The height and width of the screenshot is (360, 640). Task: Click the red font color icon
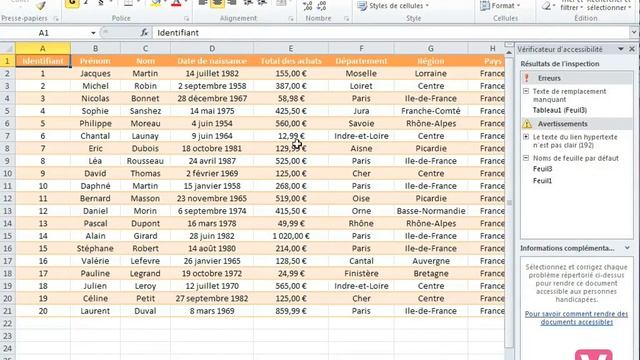pos(176,3)
